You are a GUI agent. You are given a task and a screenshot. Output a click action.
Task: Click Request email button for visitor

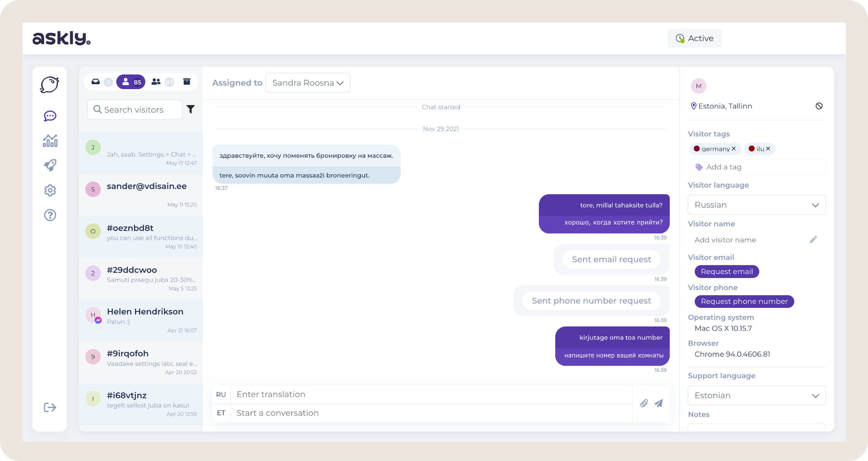coord(725,271)
